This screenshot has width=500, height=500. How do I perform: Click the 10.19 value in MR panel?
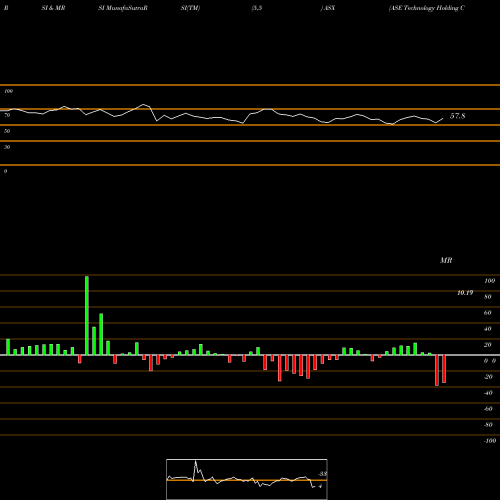(465, 293)
